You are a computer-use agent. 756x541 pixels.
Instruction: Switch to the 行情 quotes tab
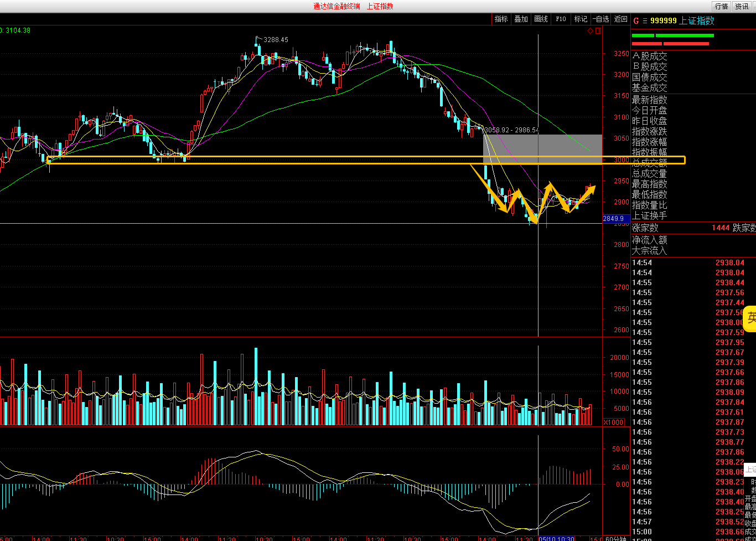point(721,6)
